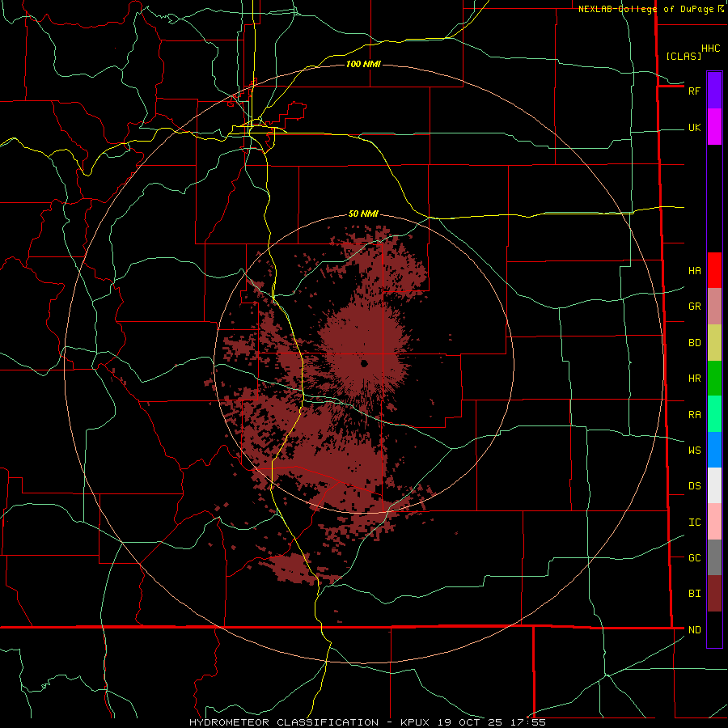This screenshot has height=728, width=728.
Task: Click the ND black legend swatch
Action: pyautogui.click(x=714, y=629)
